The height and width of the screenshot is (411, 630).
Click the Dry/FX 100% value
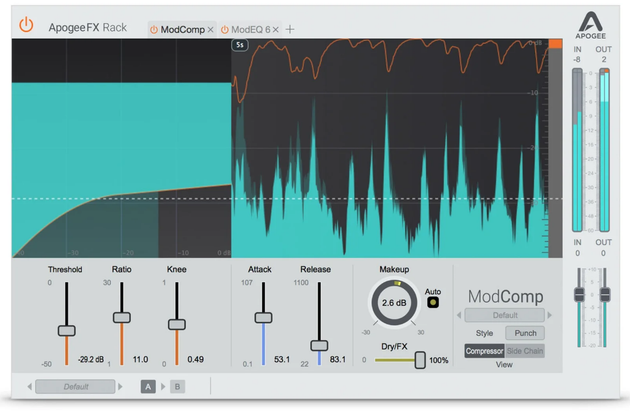point(438,360)
